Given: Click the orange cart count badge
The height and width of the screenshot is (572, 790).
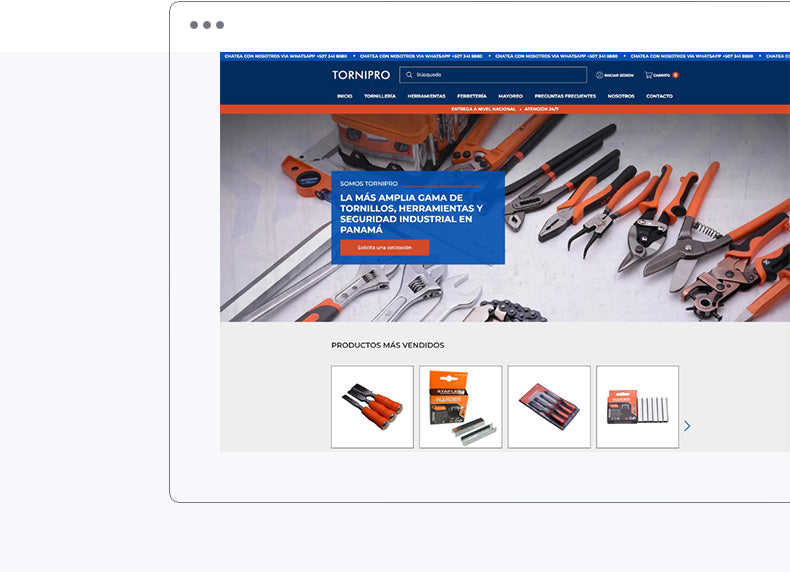Looking at the screenshot, I should click(x=676, y=75).
